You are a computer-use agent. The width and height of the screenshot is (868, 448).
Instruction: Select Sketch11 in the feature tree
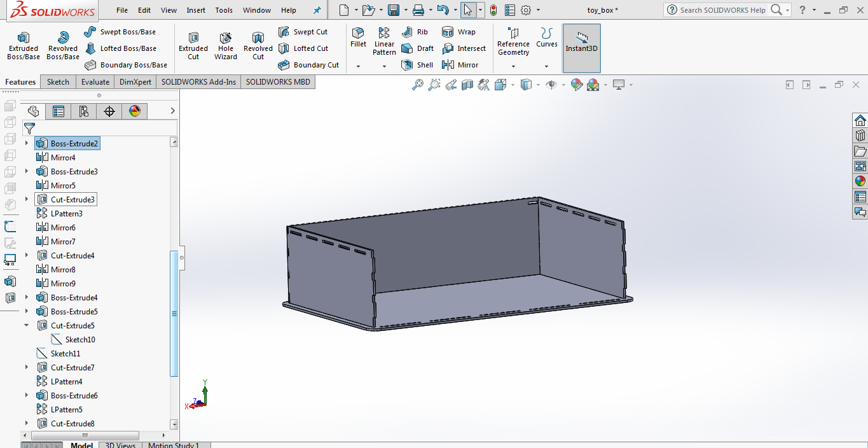tap(65, 353)
